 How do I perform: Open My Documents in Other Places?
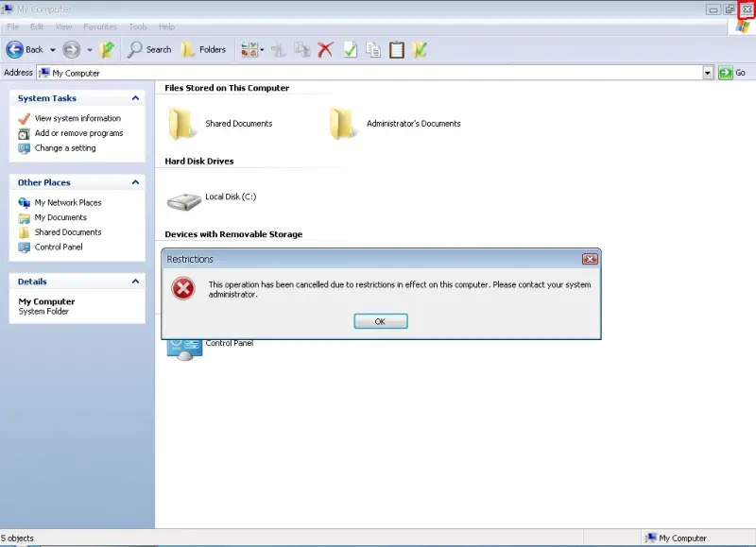[60, 217]
